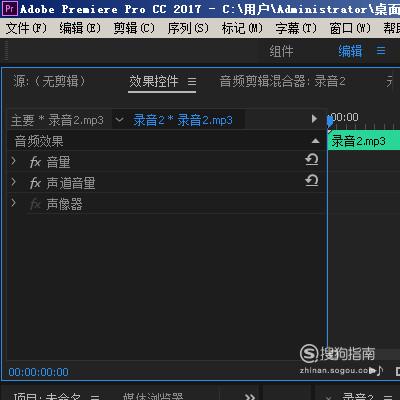The width and height of the screenshot is (400, 400).
Task: Reset the 声道音量 effect
Action: tap(312, 180)
